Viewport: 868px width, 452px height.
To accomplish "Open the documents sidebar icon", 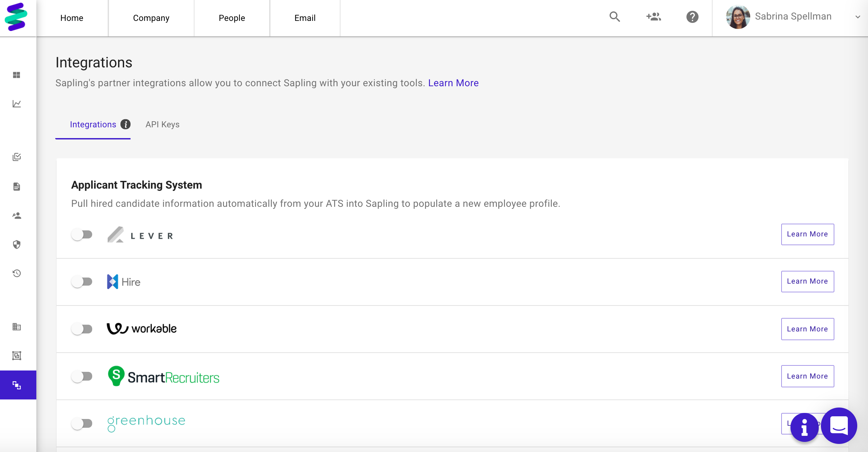I will tap(16, 187).
